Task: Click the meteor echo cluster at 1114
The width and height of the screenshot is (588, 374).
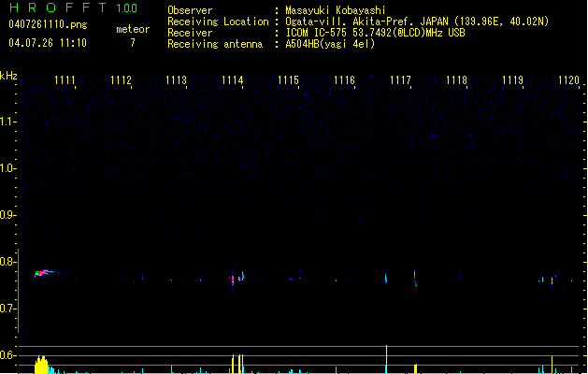Action: [237, 279]
